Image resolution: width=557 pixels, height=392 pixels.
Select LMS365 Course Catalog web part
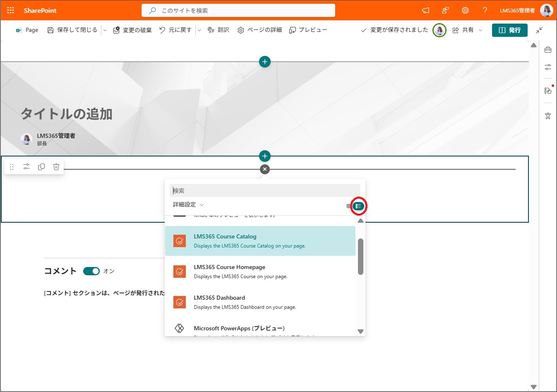tap(260, 241)
